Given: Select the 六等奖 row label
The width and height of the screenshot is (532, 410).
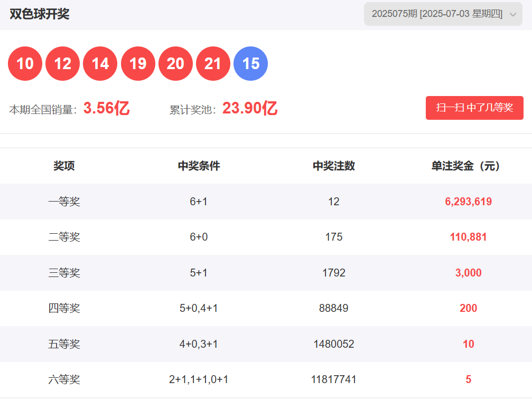Looking at the screenshot, I should pyautogui.click(x=64, y=379).
